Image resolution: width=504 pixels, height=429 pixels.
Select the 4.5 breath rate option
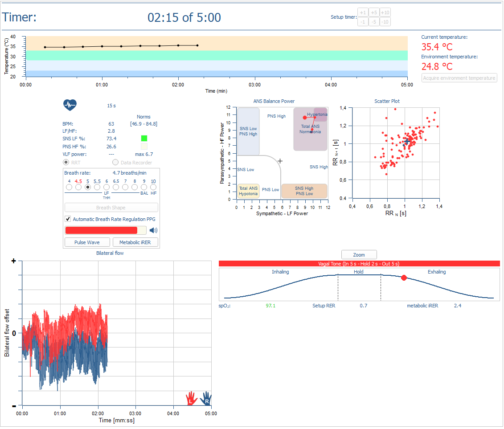(x=78, y=188)
